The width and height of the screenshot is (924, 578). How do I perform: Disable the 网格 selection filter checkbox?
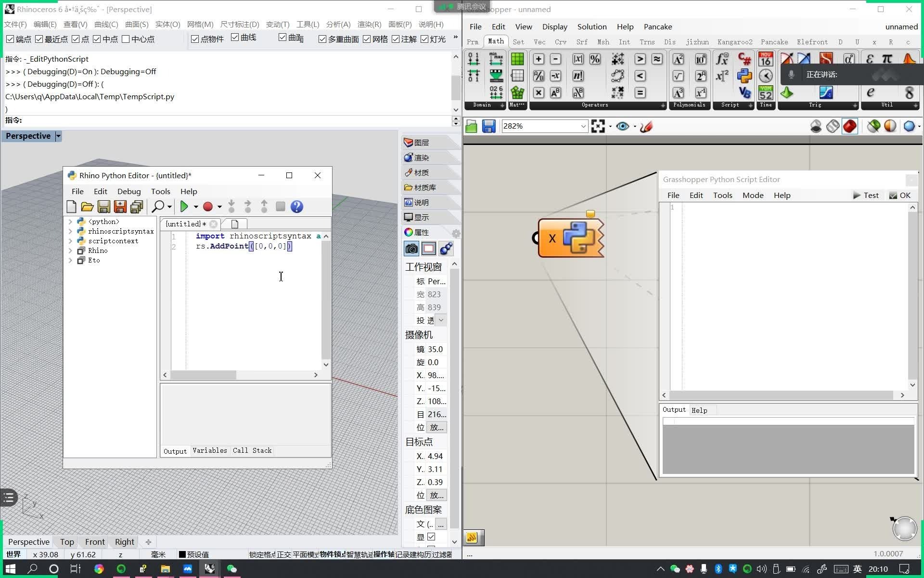click(x=367, y=39)
